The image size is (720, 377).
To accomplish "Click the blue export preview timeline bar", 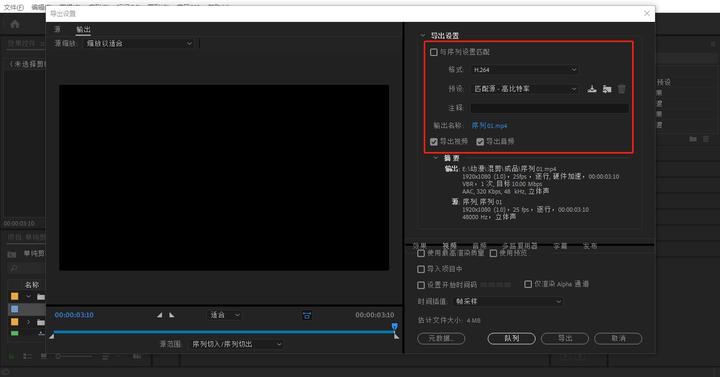I will tap(224, 332).
